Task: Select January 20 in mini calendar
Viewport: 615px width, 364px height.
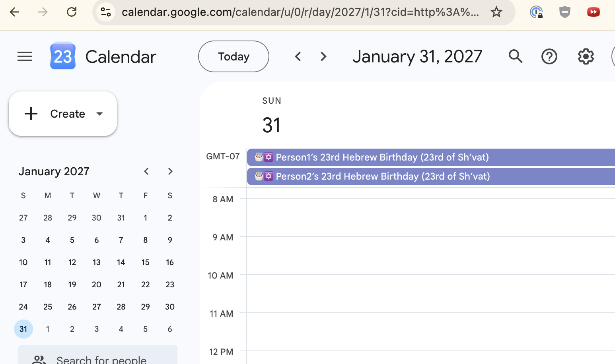Action: tap(97, 285)
